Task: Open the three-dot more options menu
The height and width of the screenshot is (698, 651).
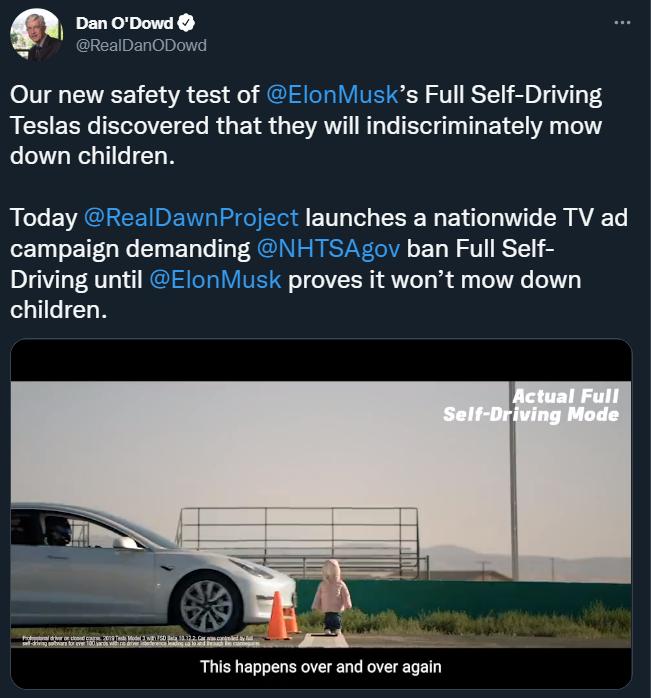Action: (622, 22)
